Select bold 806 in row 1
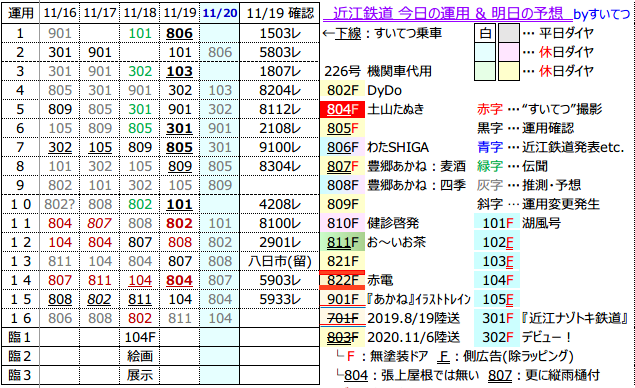 179,33
